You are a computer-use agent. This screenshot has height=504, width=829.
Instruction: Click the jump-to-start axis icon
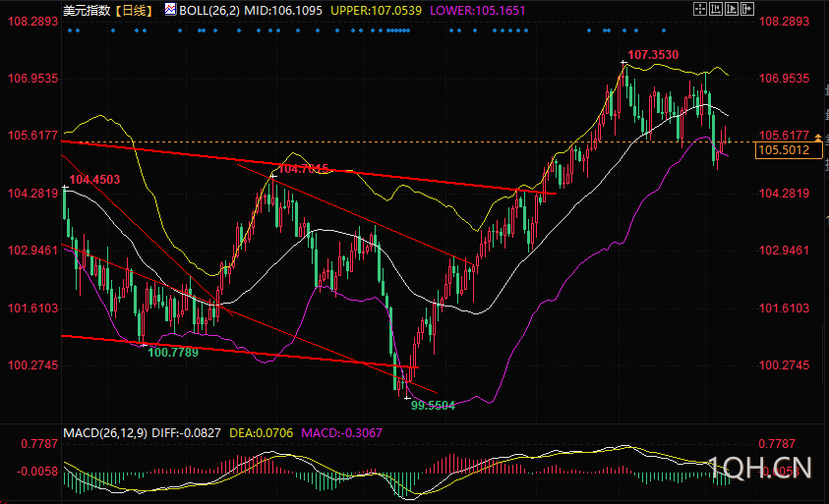[716, 9]
